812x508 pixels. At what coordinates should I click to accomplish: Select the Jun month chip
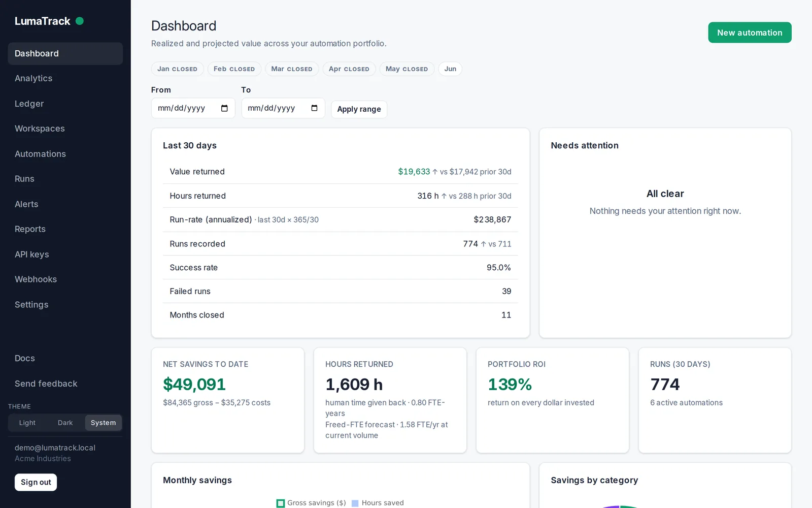(450, 69)
